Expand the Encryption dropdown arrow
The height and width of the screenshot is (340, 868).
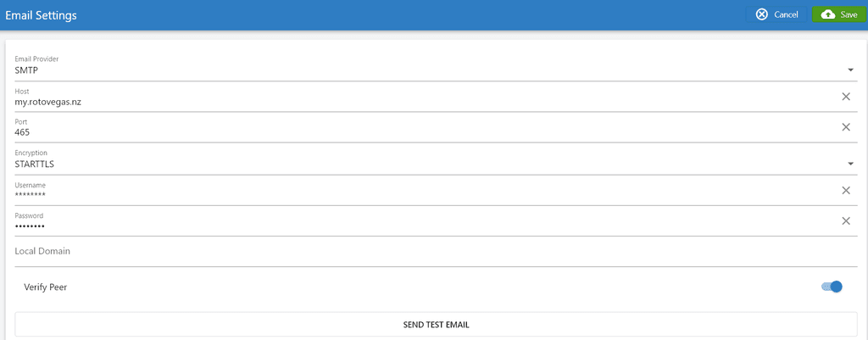tap(850, 164)
